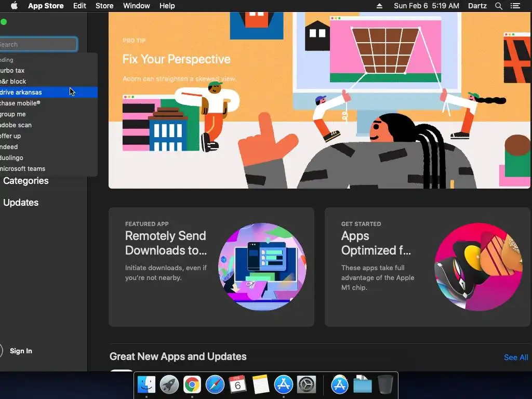The image size is (532, 399).
Task: Open the Updates sidebar section
Action: pos(21,203)
